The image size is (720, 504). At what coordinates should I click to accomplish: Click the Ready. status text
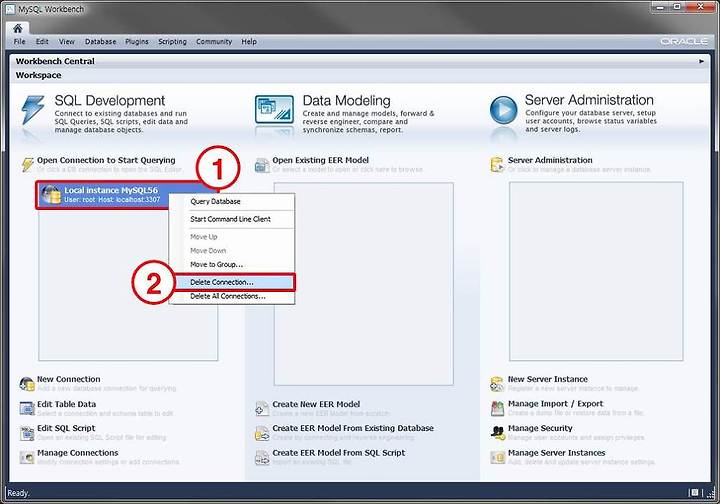18,493
